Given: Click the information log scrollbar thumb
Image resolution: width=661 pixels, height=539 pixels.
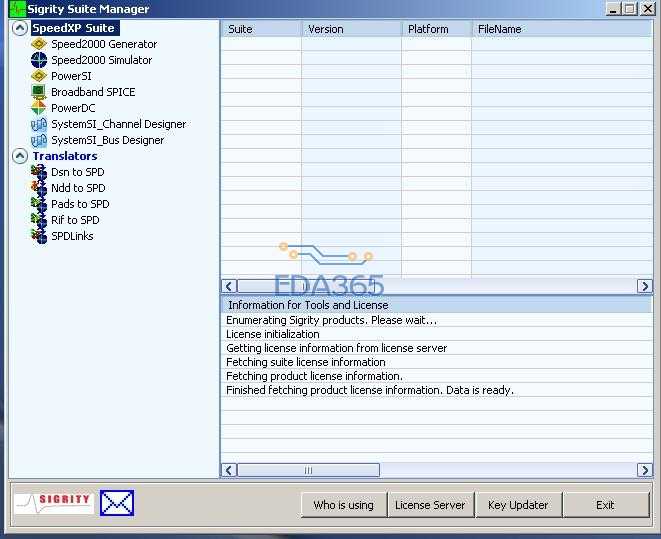Looking at the screenshot, I should [309, 470].
